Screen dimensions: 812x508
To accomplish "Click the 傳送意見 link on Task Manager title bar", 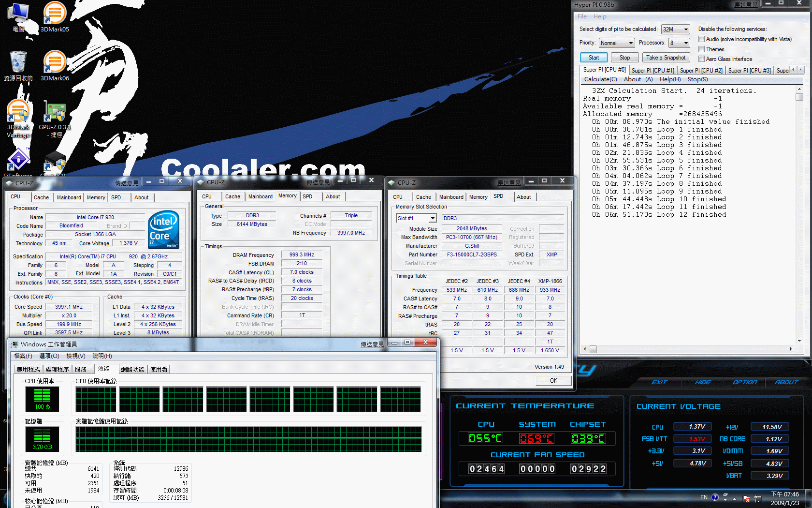I will tap(372, 344).
